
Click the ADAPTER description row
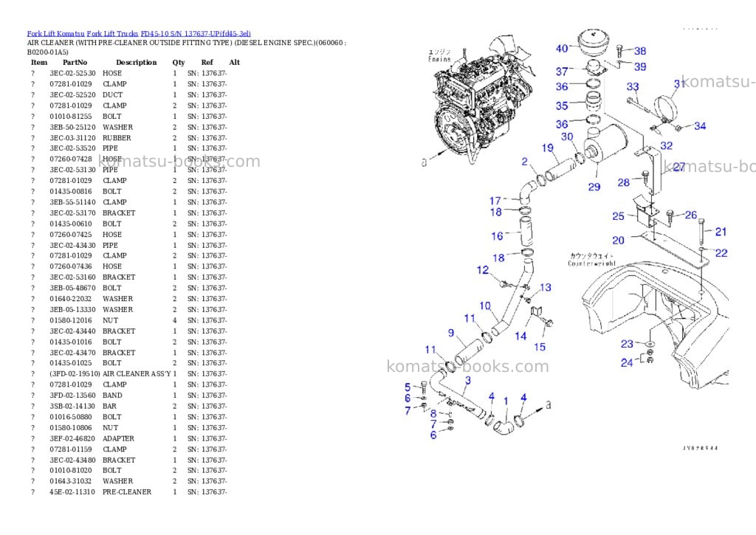point(118,438)
